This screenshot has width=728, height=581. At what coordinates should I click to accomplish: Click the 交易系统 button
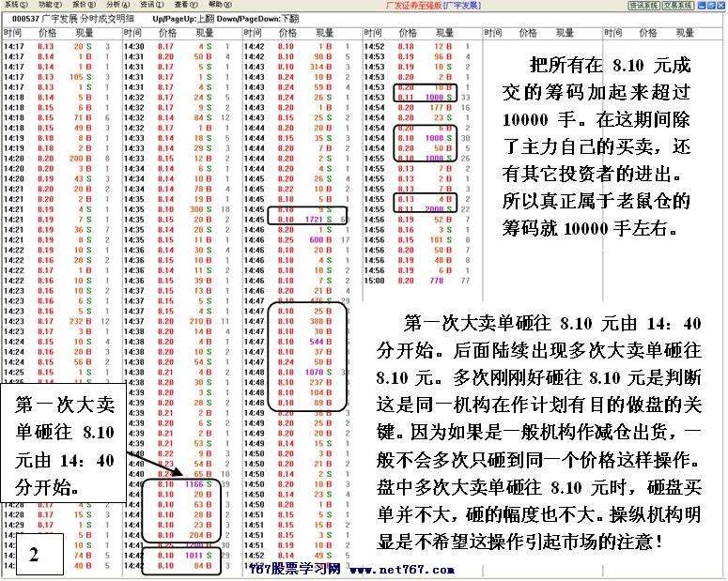[676, 5]
